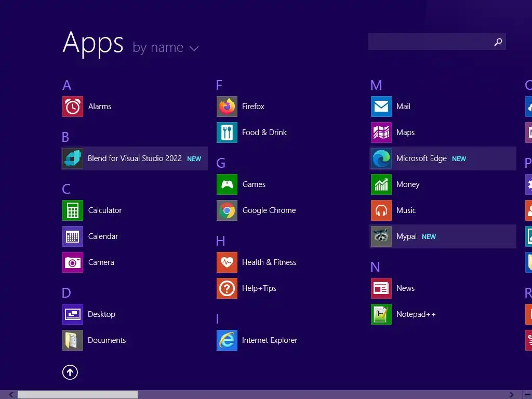Click the 'Google Chrome' label
Image resolution: width=532 pixels, height=399 pixels.
[269, 211]
